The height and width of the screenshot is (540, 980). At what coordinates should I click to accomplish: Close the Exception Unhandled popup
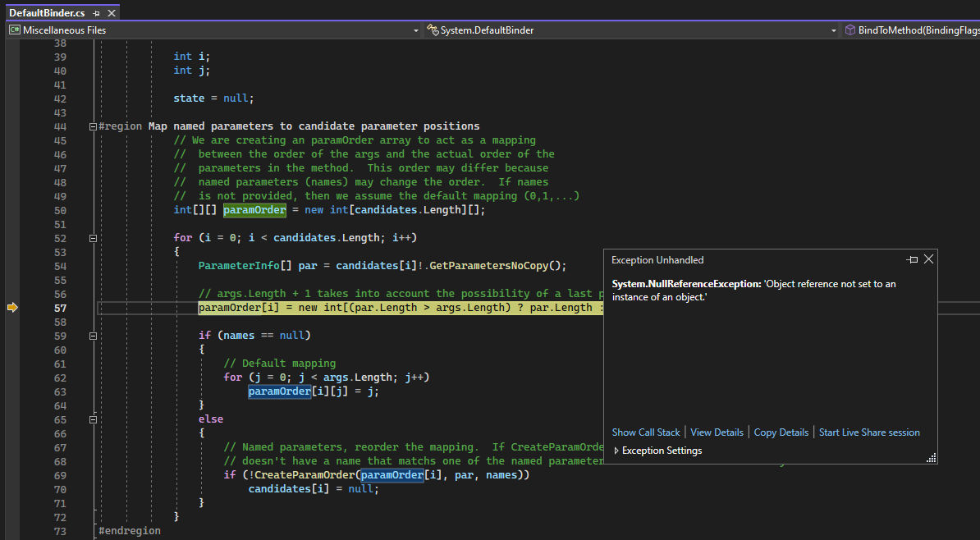[928, 259]
